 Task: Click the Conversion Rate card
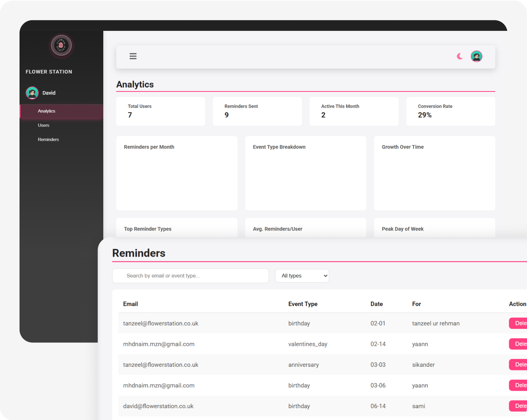tap(451, 111)
